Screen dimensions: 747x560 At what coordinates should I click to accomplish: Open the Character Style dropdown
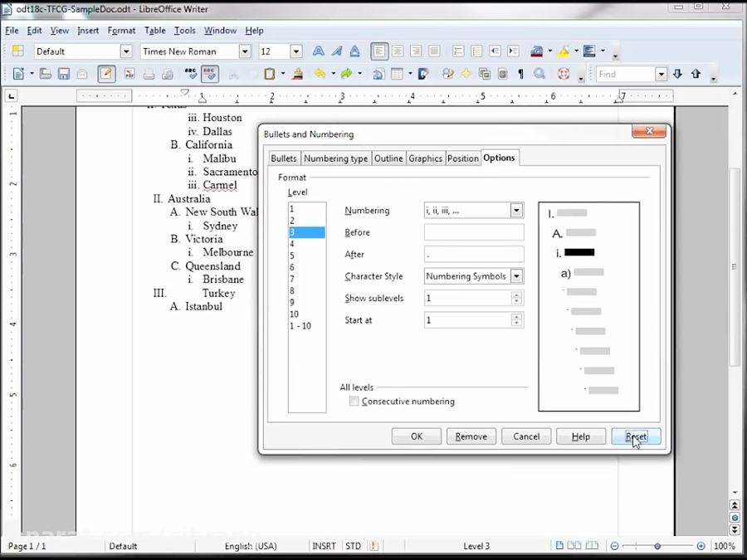point(516,276)
